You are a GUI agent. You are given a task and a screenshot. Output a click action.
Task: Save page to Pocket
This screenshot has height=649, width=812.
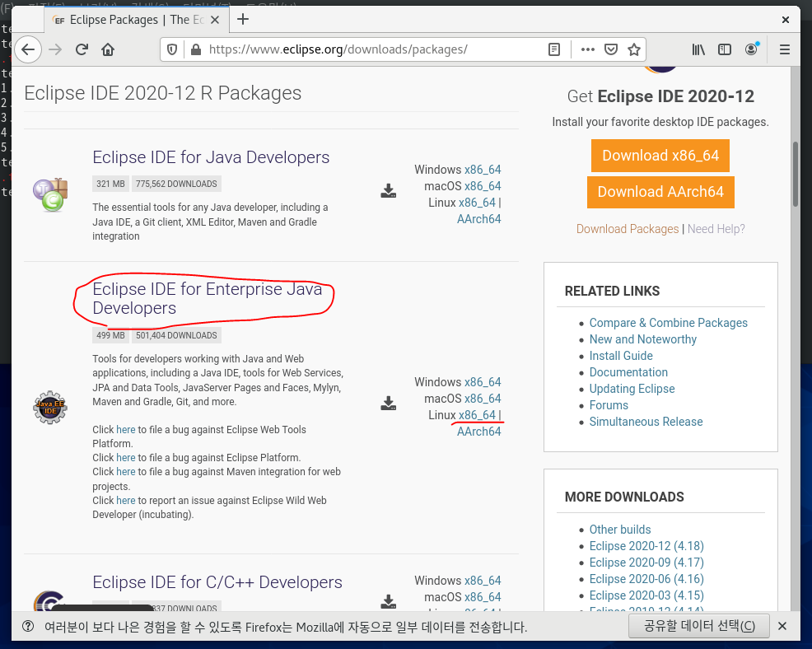coord(611,49)
